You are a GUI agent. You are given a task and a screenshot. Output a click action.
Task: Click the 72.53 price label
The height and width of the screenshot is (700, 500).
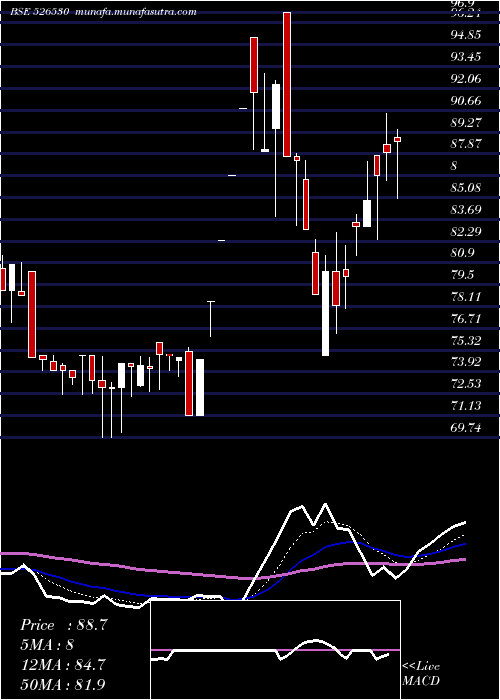coord(466,384)
